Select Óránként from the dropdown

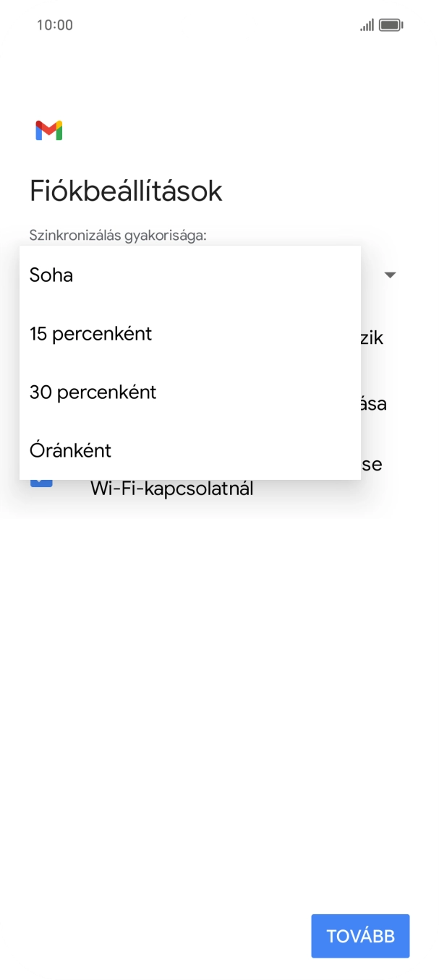coord(69,450)
